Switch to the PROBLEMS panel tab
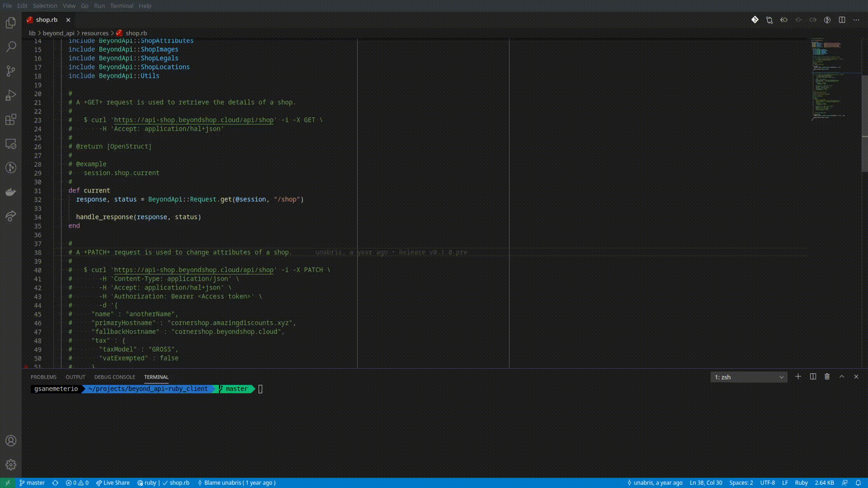The image size is (868, 488). pos(43,377)
